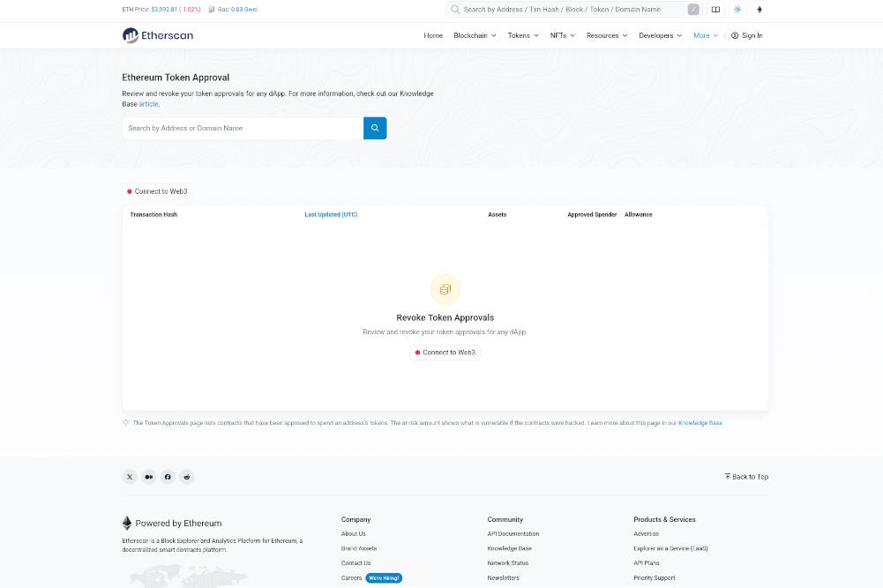Click the address search input field
Viewport: 883px width, 588px height.
(x=243, y=128)
